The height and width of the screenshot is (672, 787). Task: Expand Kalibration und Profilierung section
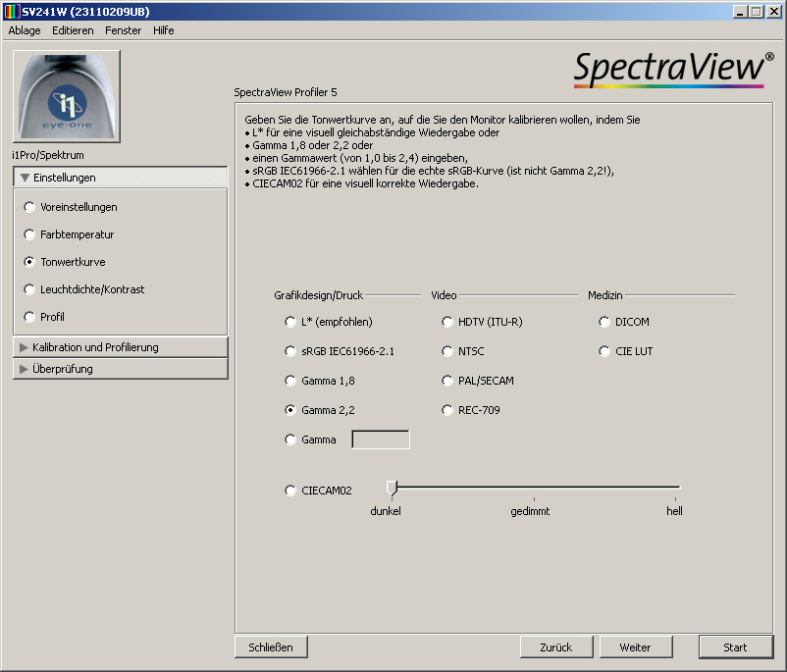click(x=121, y=347)
